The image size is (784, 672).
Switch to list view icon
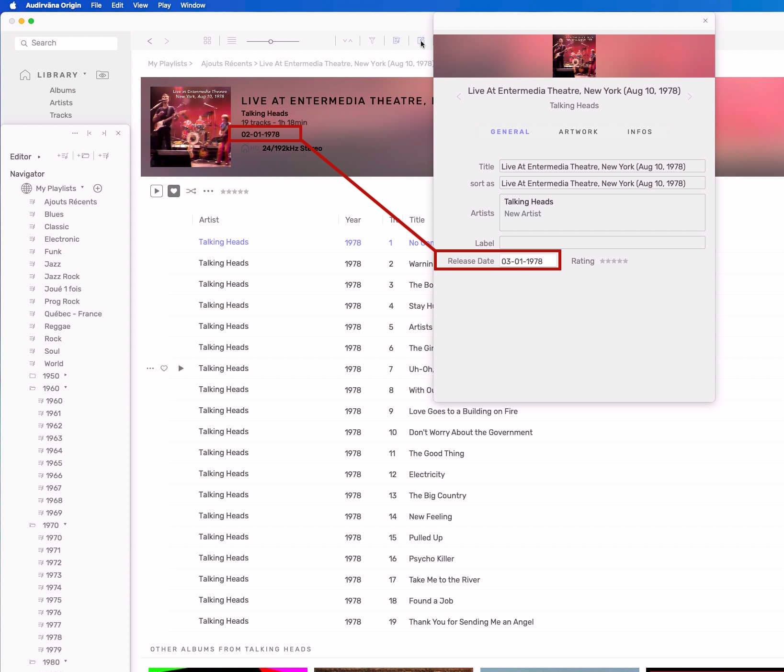232,41
